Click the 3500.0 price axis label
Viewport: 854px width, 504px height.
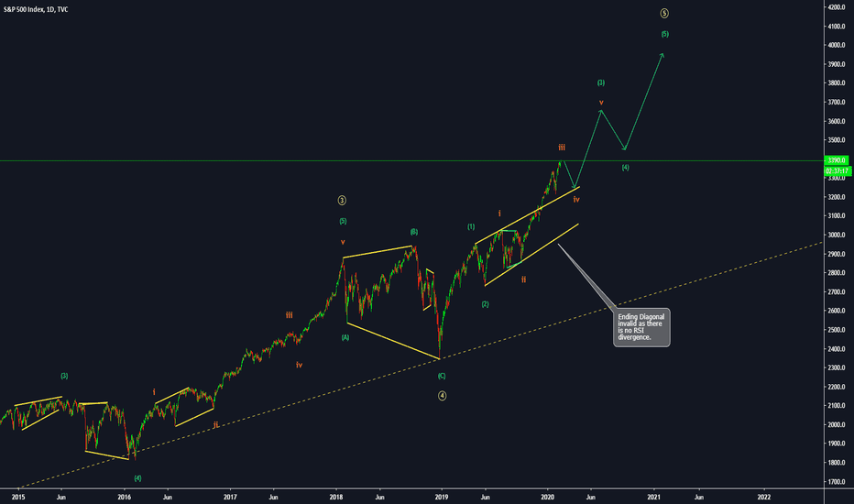pos(837,140)
